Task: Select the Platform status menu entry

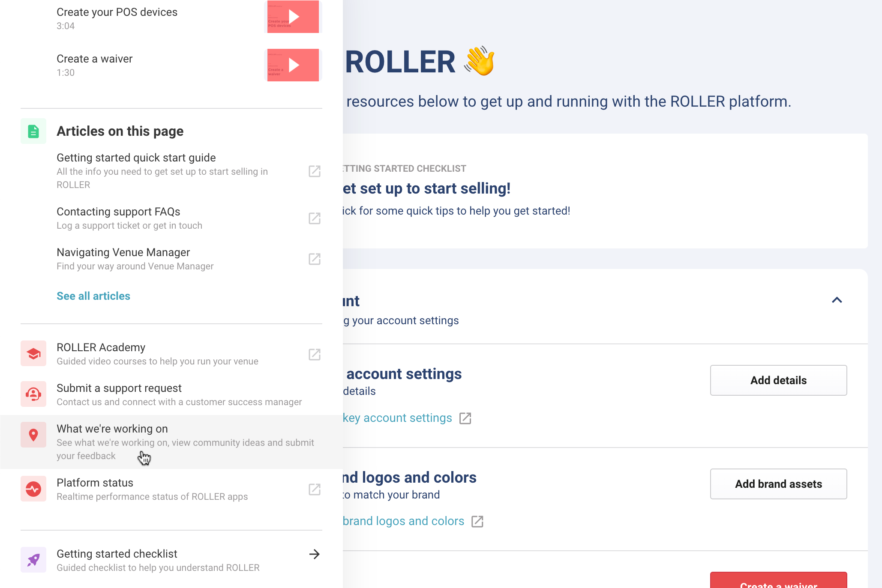Action: pyautogui.click(x=171, y=489)
